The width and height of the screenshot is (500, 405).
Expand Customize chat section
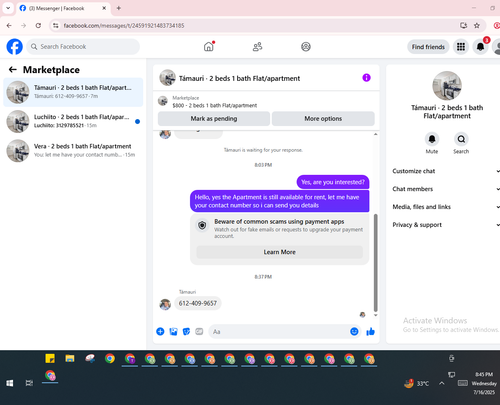pos(446,171)
